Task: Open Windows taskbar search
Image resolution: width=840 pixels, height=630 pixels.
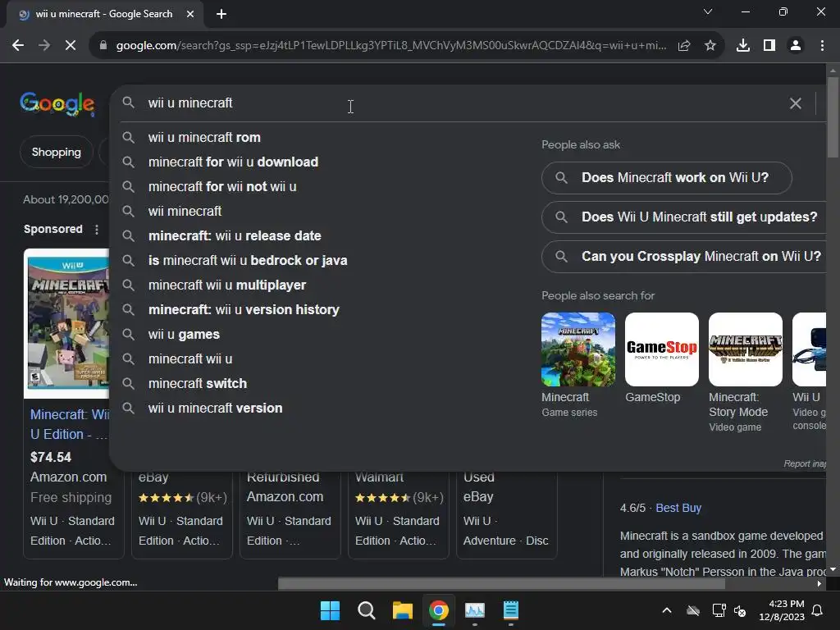Action: (367, 610)
